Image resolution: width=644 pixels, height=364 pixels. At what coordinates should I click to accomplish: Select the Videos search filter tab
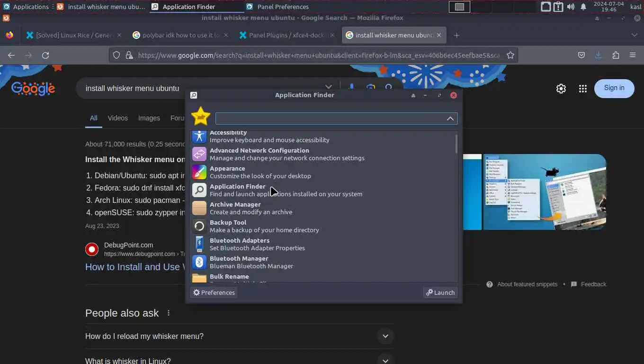coord(117,118)
